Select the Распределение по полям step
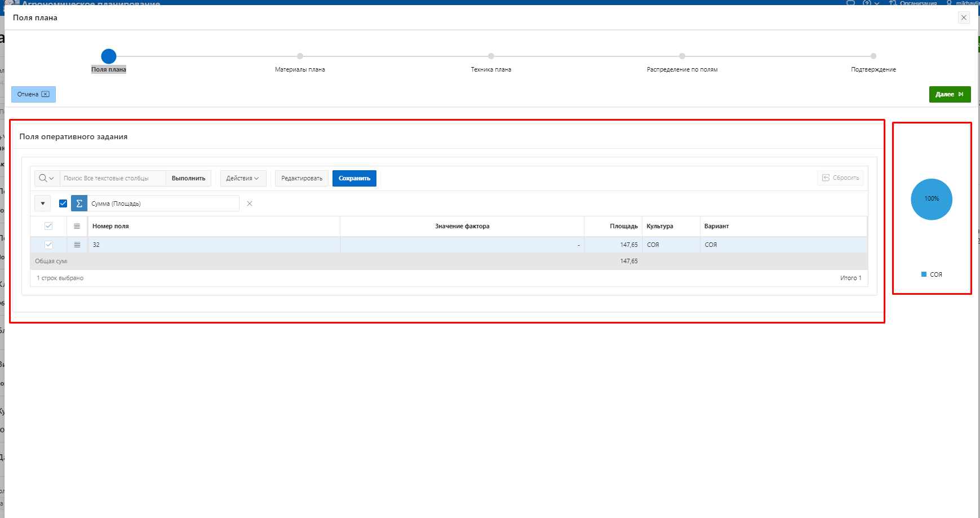Viewport: 980px width, 518px height. pos(682,56)
